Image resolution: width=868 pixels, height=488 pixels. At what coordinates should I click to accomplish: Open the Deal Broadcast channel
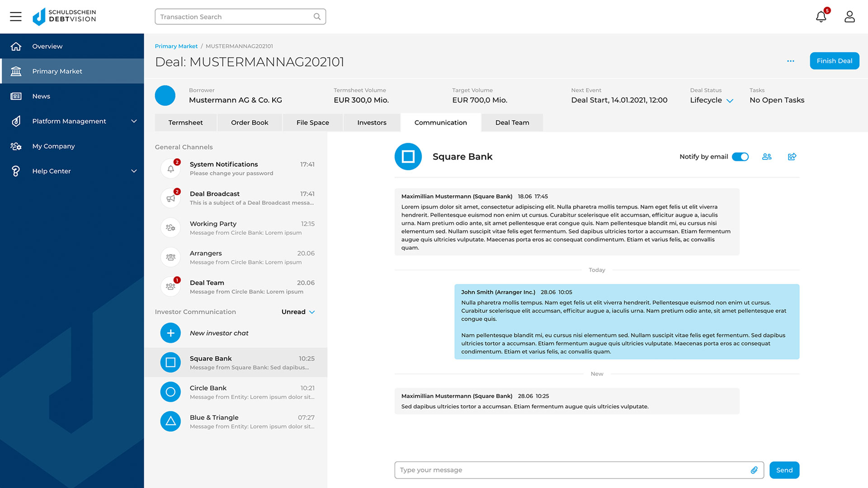point(237,198)
